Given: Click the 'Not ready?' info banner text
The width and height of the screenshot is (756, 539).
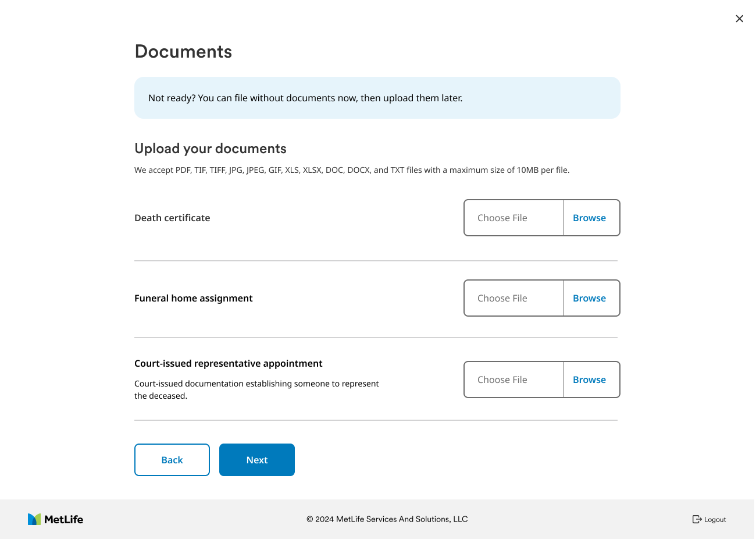Looking at the screenshot, I should point(305,98).
